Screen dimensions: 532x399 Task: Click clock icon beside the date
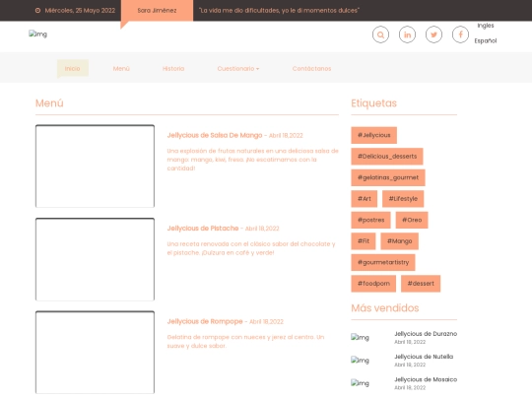point(37,11)
